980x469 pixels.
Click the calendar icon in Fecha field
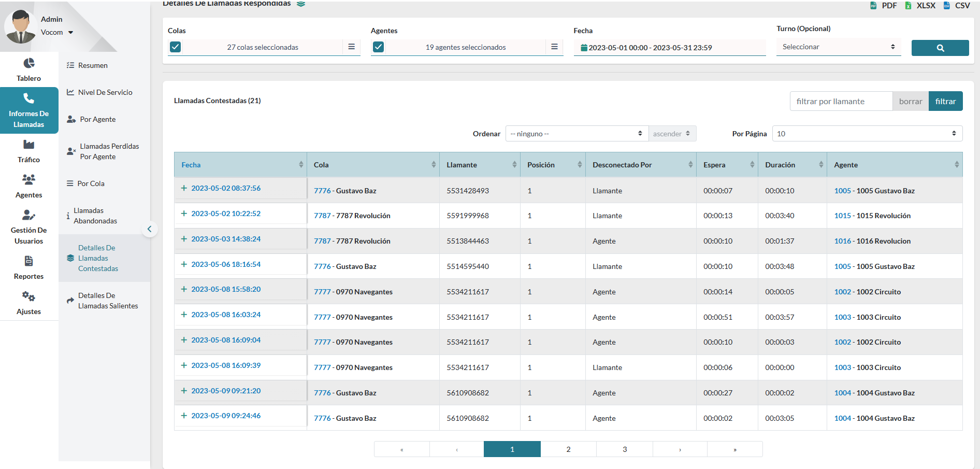point(584,48)
